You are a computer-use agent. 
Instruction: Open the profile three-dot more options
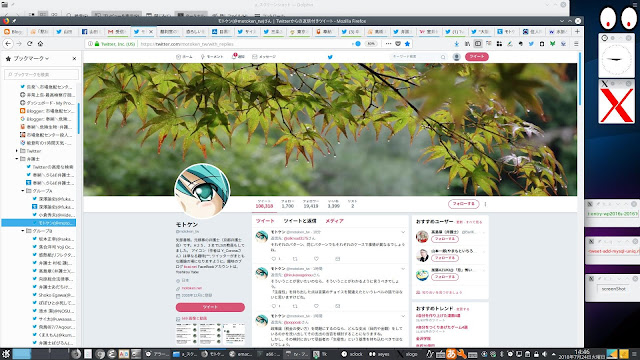click(x=485, y=204)
